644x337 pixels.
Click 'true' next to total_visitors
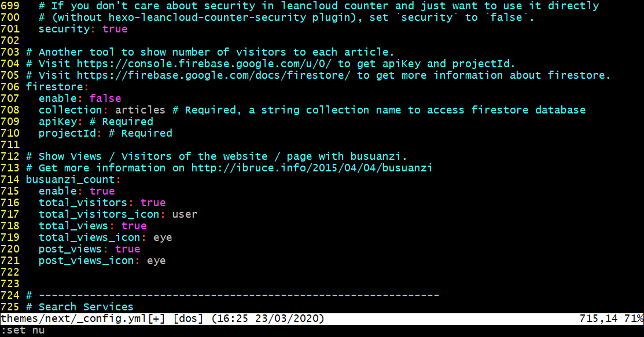[x=153, y=203]
